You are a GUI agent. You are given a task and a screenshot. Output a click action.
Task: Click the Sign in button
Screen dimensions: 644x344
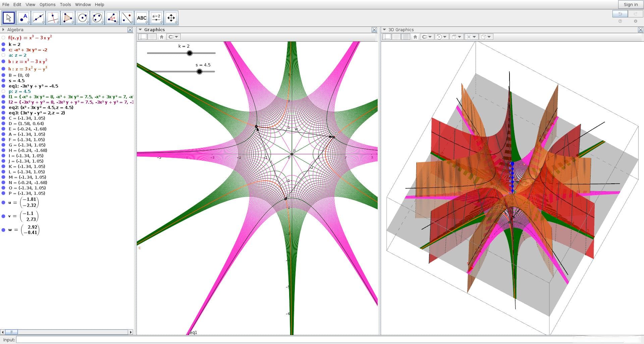(631, 4)
